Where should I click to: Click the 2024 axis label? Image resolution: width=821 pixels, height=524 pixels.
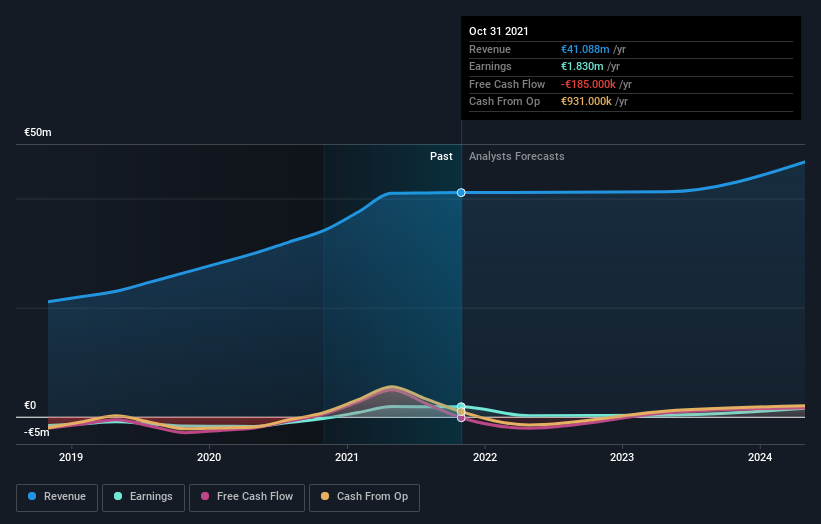click(760, 457)
